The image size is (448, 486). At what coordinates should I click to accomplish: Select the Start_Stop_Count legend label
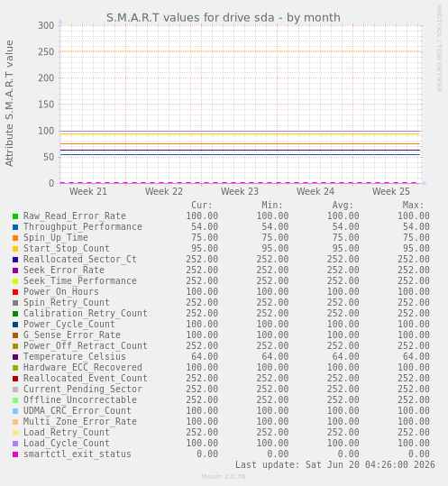click(x=67, y=248)
